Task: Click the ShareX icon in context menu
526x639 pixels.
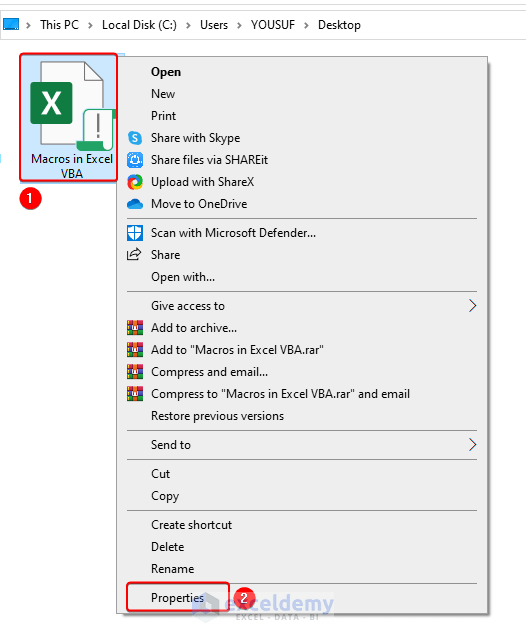Action: point(135,182)
